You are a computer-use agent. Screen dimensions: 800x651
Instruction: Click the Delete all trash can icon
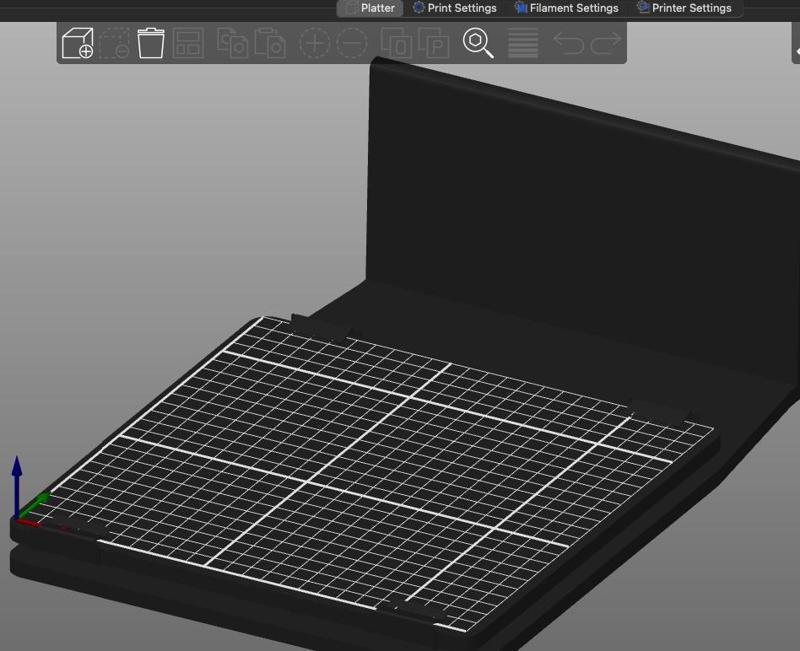pos(151,43)
